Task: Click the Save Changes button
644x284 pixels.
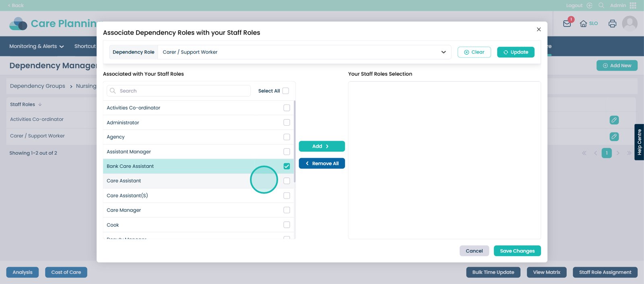Action: (517, 251)
